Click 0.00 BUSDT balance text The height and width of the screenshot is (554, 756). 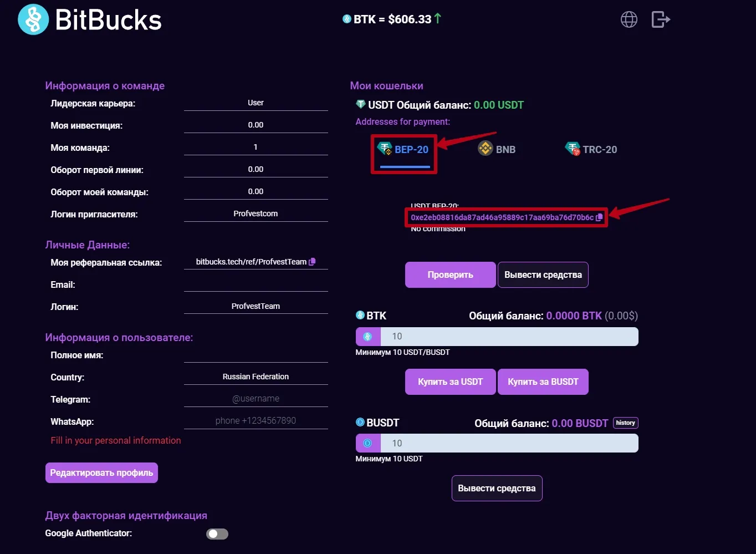(580, 423)
